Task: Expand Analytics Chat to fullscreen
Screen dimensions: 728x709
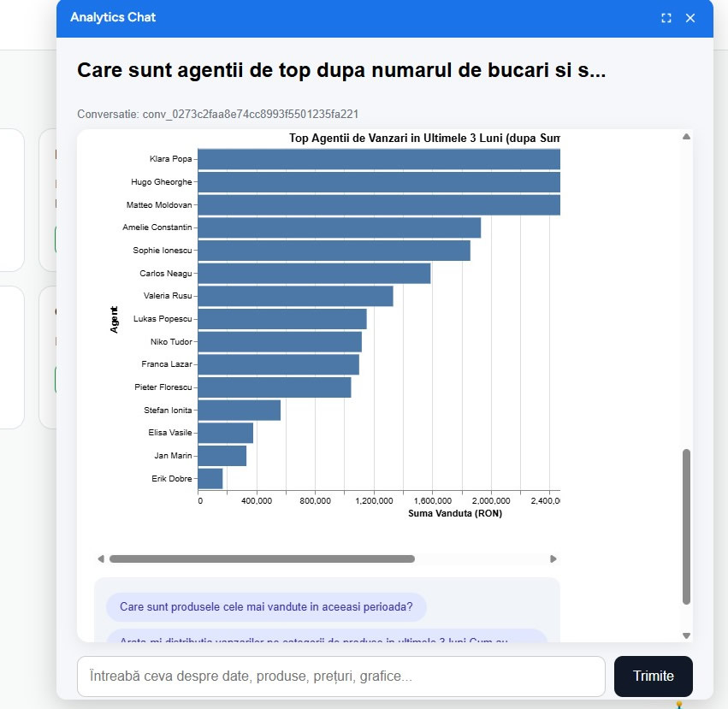Action: 666,18
